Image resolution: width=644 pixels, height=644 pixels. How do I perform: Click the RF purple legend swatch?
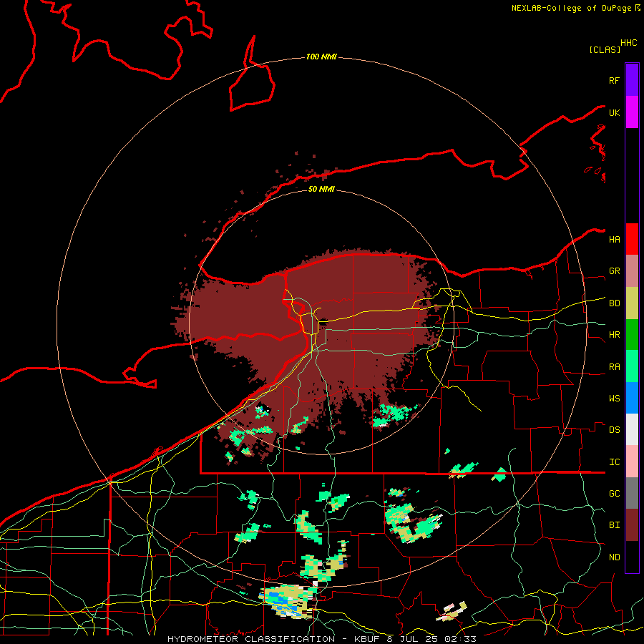[x=632, y=80]
